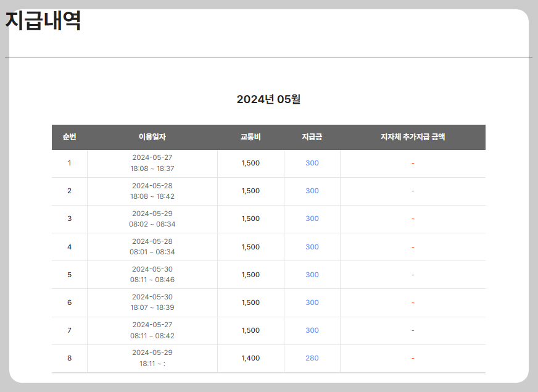Click the 1,500 fare in row 6
This screenshot has width=538, height=392.
[250, 302]
